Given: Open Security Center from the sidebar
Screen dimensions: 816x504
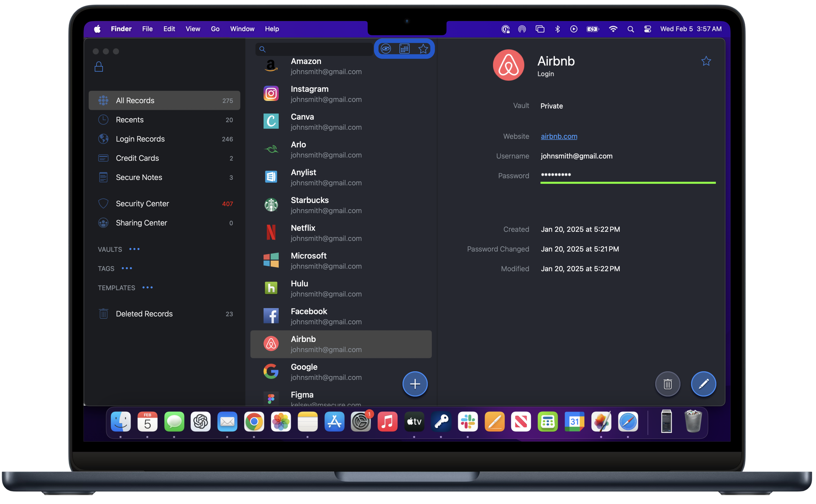Looking at the screenshot, I should [x=142, y=203].
